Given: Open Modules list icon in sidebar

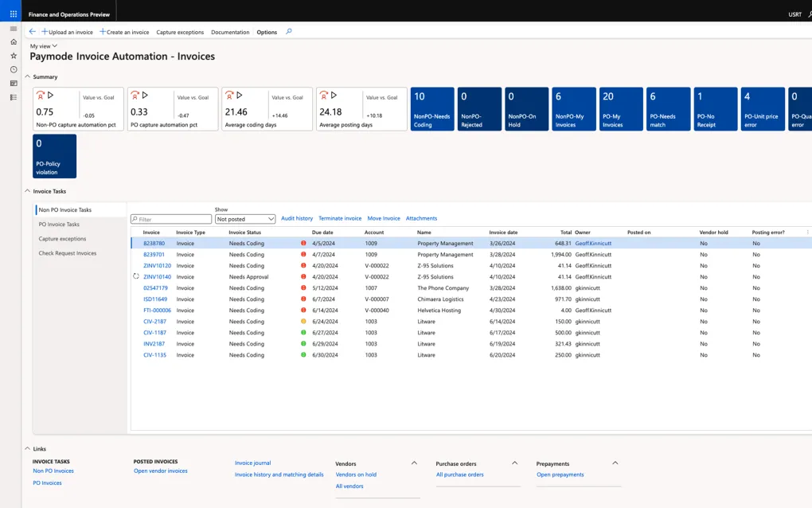Looking at the screenshot, I should [13, 97].
